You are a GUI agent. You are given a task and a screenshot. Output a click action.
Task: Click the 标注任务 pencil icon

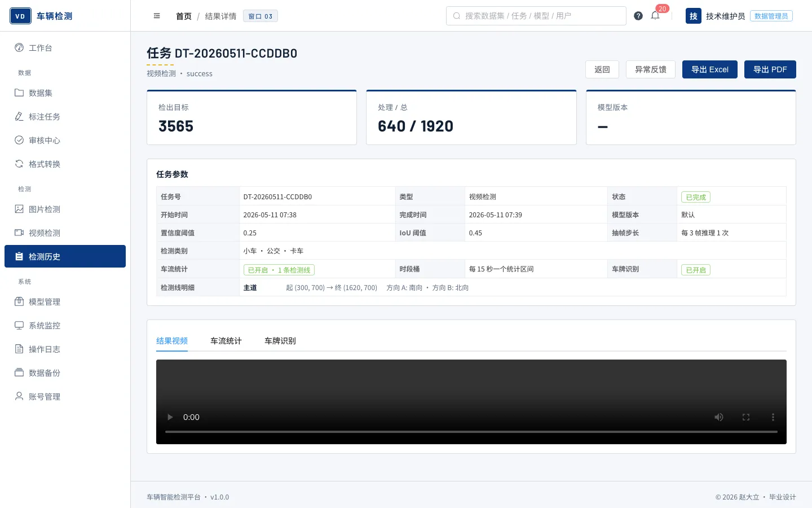click(x=19, y=117)
